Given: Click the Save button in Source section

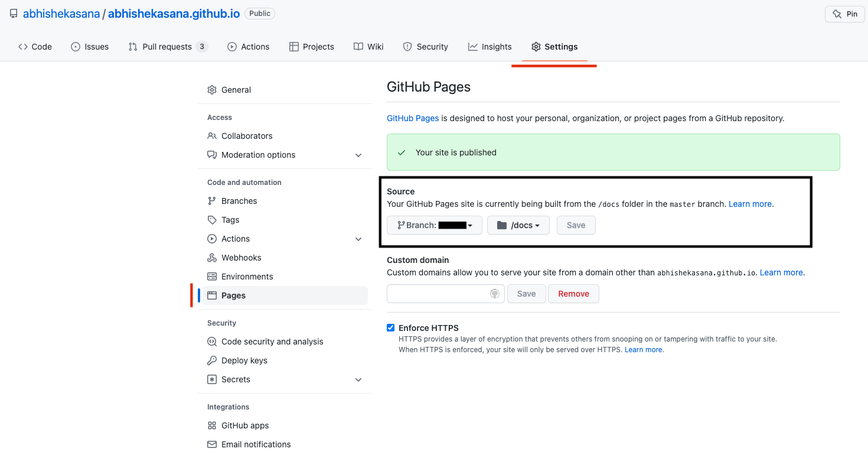Looking at the screenshot, I should (x=576, y=225).
